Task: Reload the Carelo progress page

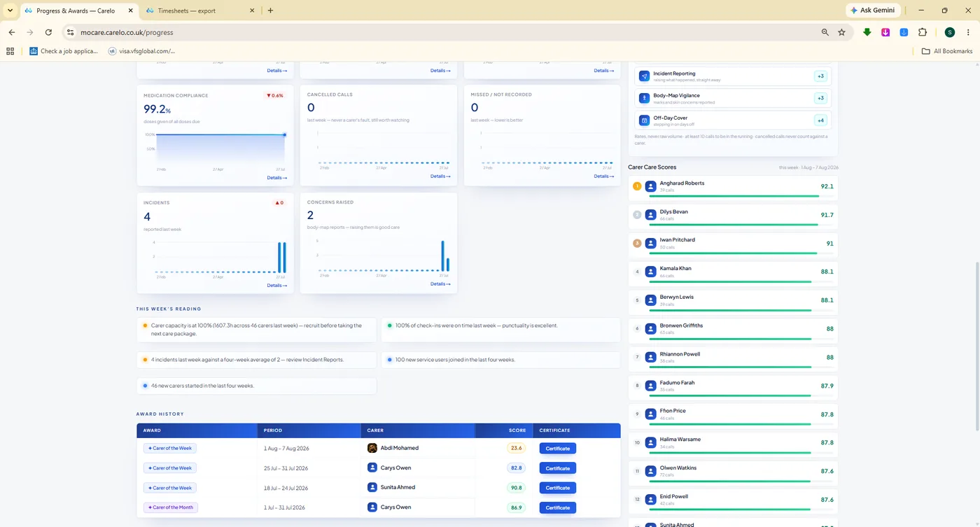Action: 48,32
